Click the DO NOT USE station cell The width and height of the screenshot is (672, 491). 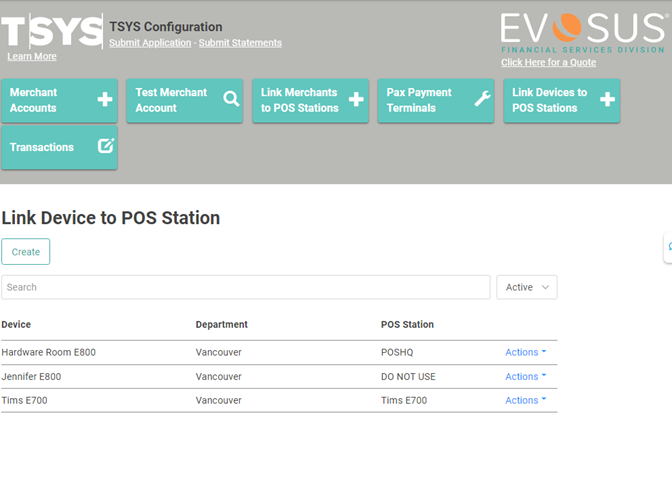pyautogui.click(x=408, y=377)
